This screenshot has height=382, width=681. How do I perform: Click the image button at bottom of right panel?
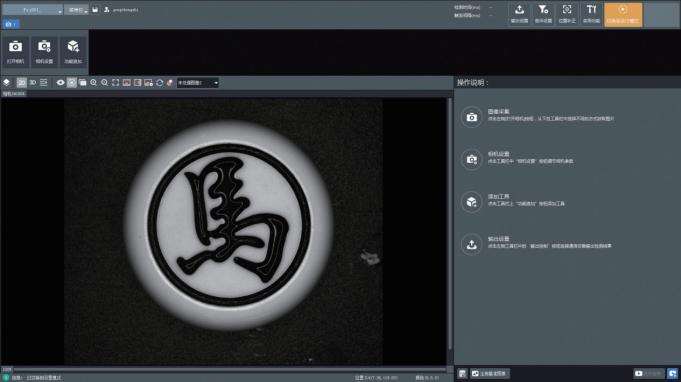(490, 373)
